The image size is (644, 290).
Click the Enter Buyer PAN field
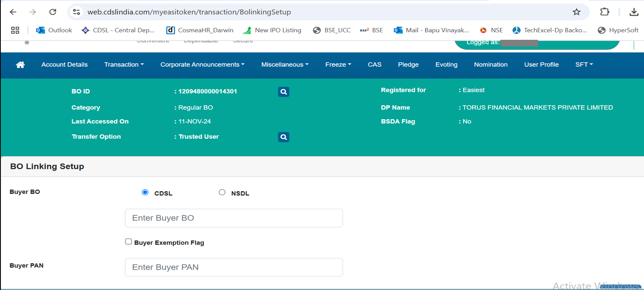tap(234, 267)
